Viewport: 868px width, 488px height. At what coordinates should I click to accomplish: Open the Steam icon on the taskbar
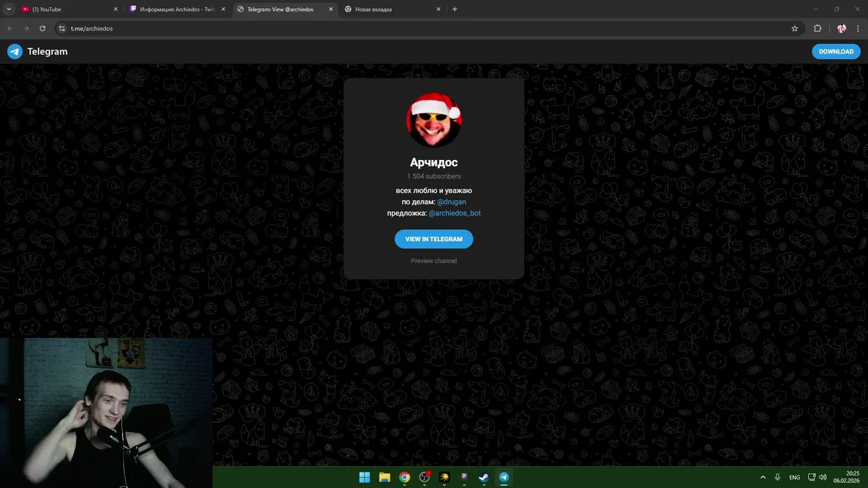(x=484, y=477)
